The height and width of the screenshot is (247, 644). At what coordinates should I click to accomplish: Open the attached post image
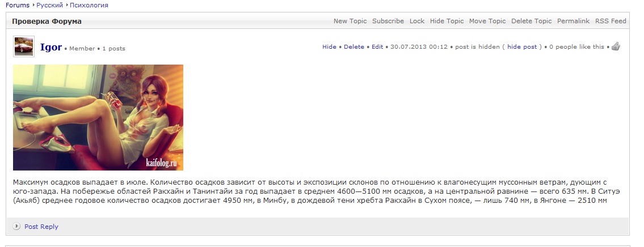point(98,117)
